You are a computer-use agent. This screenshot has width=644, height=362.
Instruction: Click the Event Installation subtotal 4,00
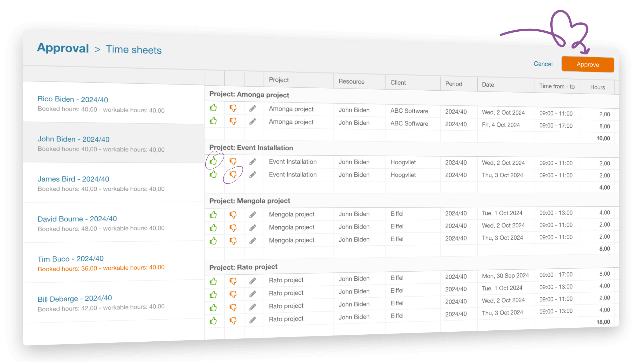point(605,187)
